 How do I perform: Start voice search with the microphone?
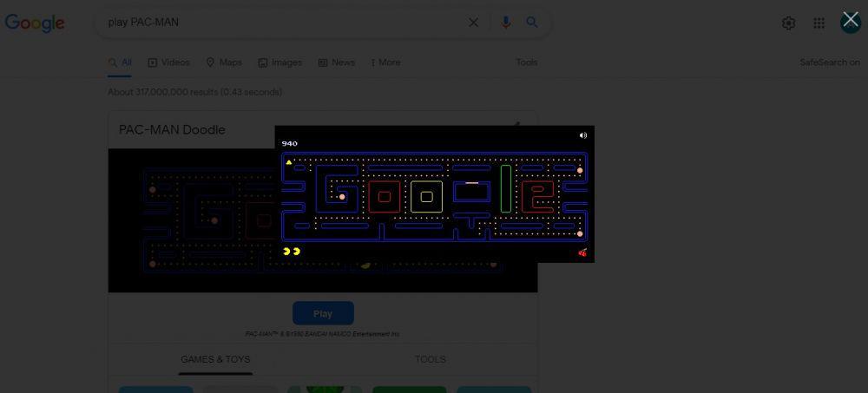coord(505,23)
